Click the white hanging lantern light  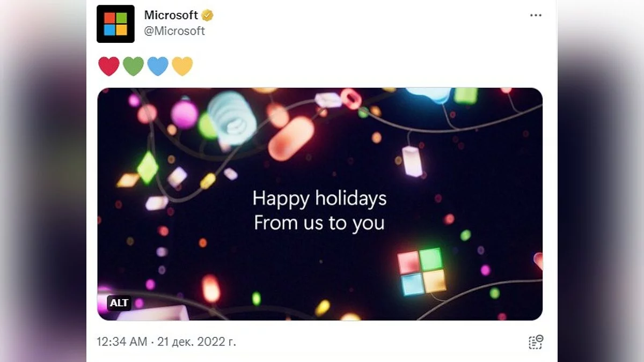[412, 160]
